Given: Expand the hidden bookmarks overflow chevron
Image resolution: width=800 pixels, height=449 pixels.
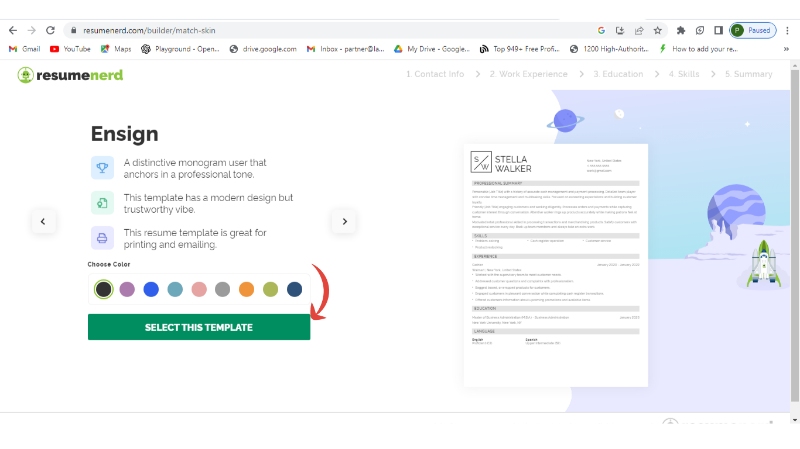Looking at the screenshot, I should point(787,48).
